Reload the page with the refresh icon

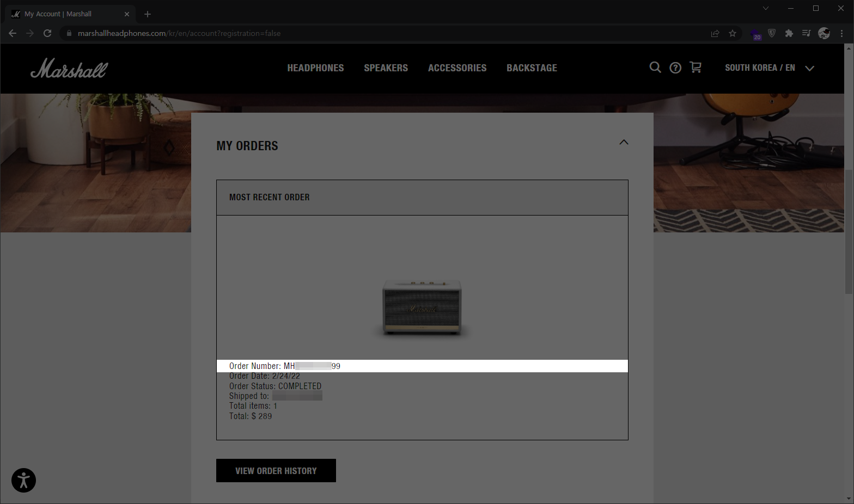tap(47, 33)
